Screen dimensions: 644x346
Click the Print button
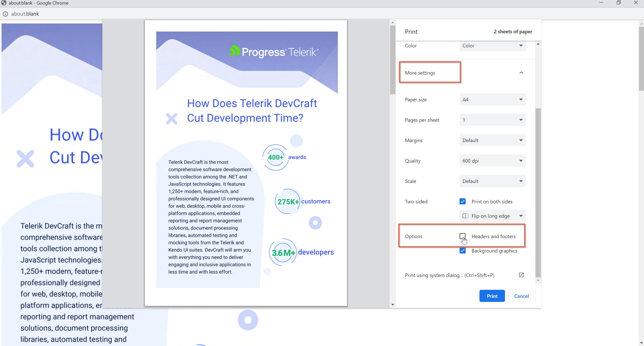[492, 296]
